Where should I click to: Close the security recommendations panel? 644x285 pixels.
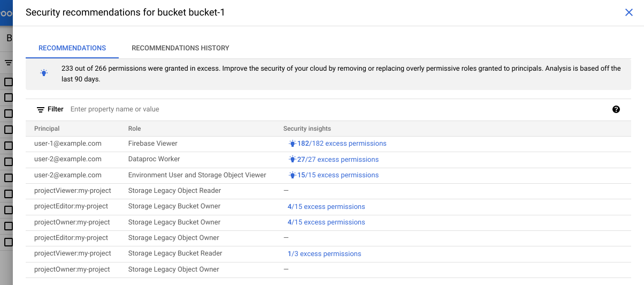[x=629, y=12]
